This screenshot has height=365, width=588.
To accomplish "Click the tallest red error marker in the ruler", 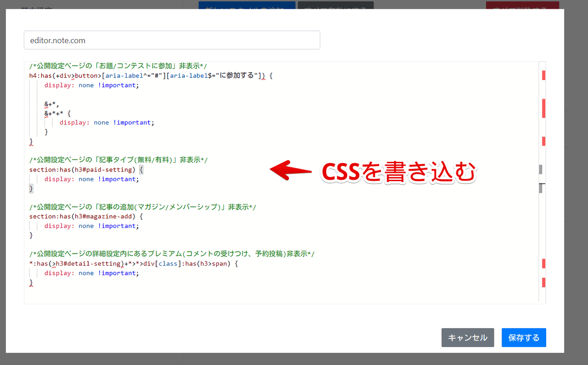I will point(543,108).
